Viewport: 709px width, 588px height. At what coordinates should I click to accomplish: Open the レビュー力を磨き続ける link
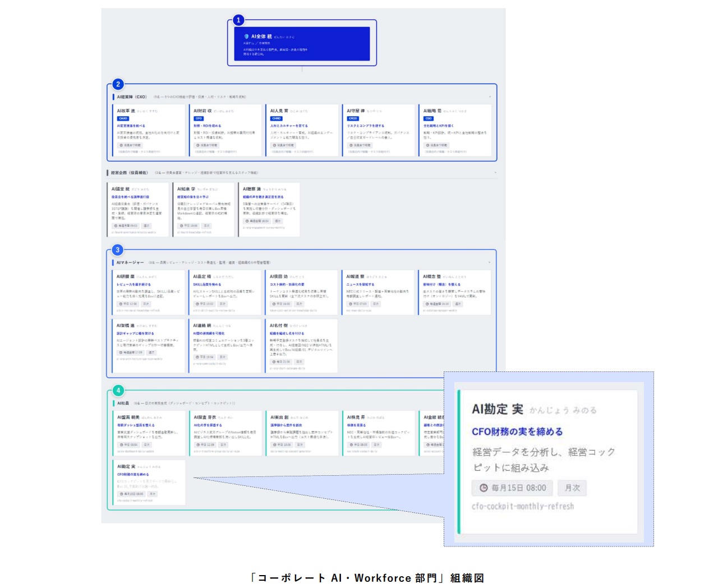(x=133, y=284)
